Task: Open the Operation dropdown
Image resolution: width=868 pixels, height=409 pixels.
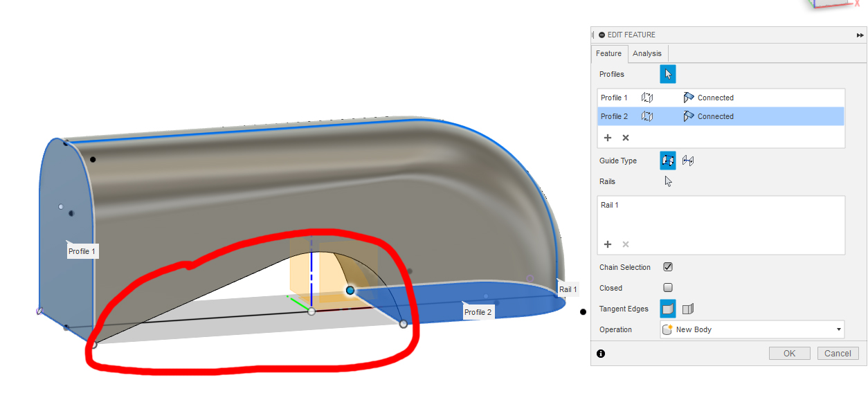Action: click(x=838, y=329)
